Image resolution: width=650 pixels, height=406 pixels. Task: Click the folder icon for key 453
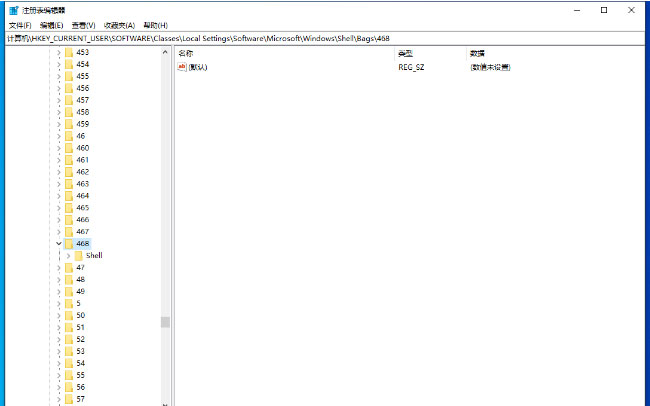click(x=68, y=52)
